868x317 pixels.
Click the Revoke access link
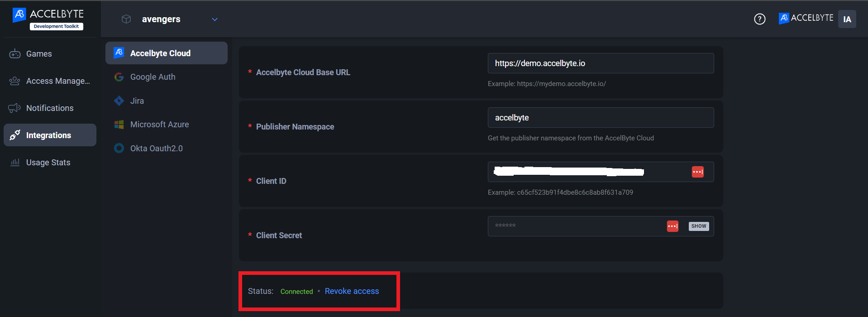(352, 291)
